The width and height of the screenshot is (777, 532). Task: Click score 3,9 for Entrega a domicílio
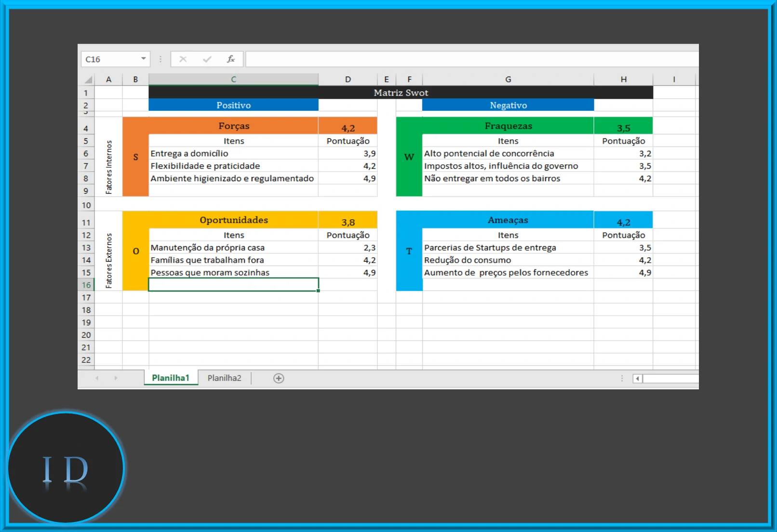[x=348, y=153]
